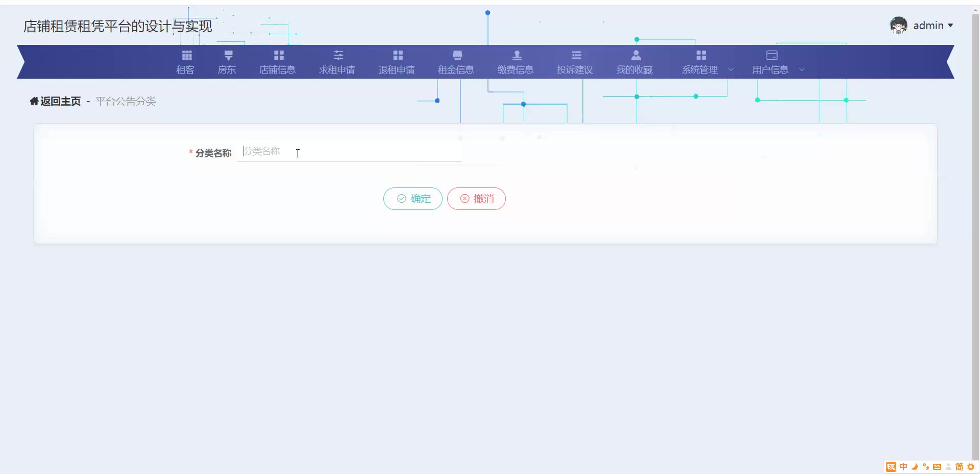Switch the IME 中 language indicator
Screen dimensions: 980x474
[x=903, y=467]
